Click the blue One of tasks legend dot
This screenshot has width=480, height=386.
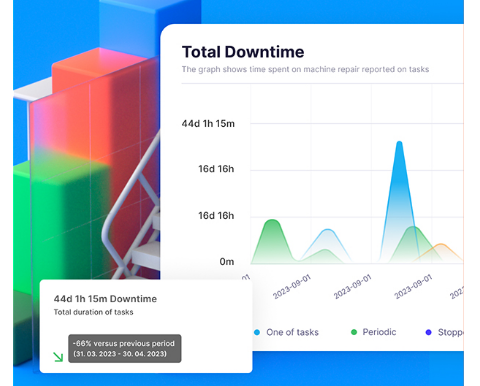click(257, 332)
